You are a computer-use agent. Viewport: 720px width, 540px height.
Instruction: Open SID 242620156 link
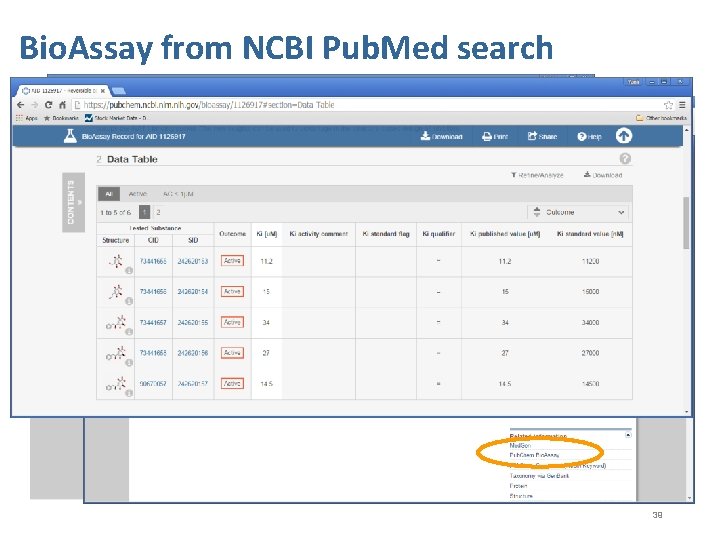pos(193,353)
